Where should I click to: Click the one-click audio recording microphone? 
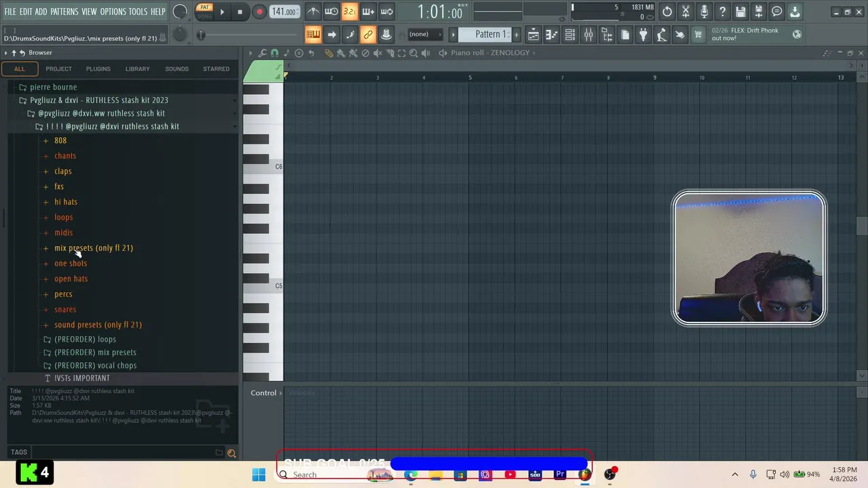[704, 12]
